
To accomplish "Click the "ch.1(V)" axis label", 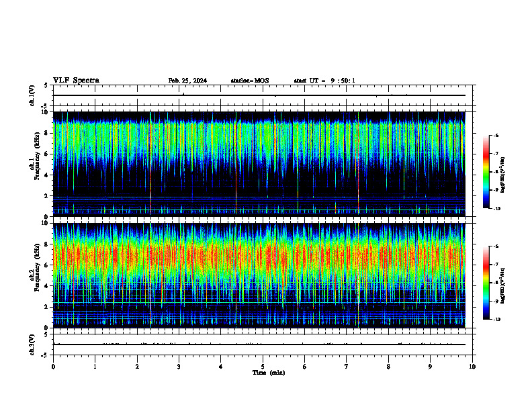I will point(32,95).
